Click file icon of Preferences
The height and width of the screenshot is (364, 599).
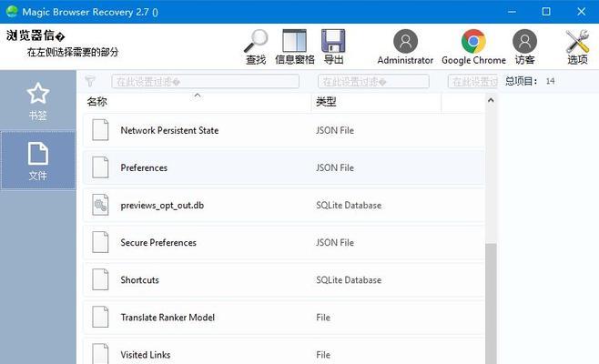(100, 167)
